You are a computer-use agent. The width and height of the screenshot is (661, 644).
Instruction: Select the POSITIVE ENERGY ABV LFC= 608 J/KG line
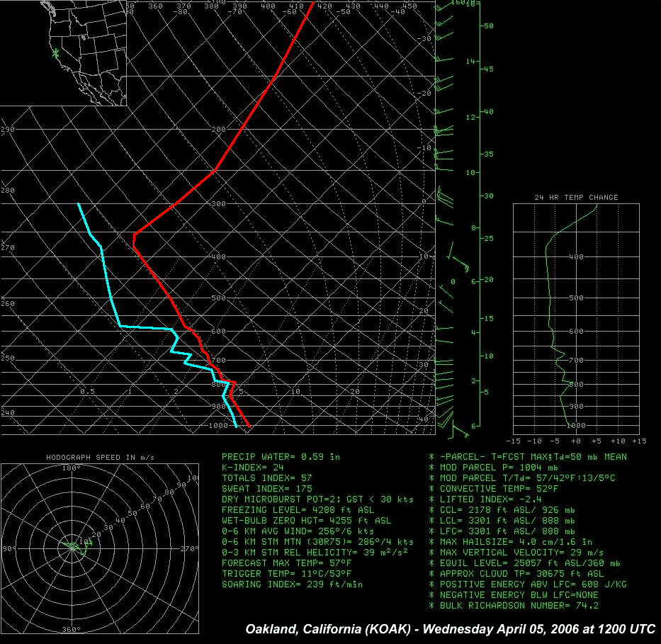click(x=528, y=584)
